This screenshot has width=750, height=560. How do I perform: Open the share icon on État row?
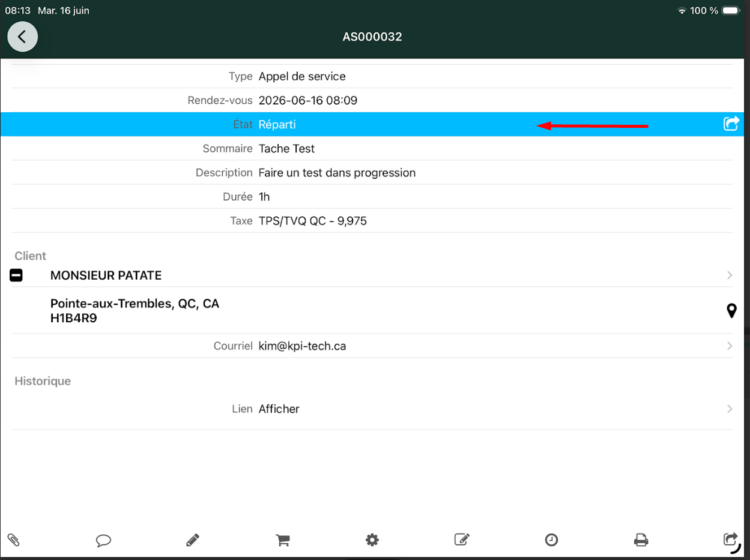coord(730,124)
